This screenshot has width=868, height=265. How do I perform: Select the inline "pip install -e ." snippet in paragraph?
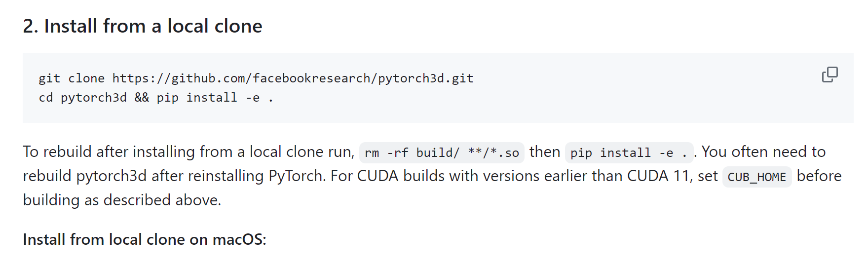click(629, 153)
